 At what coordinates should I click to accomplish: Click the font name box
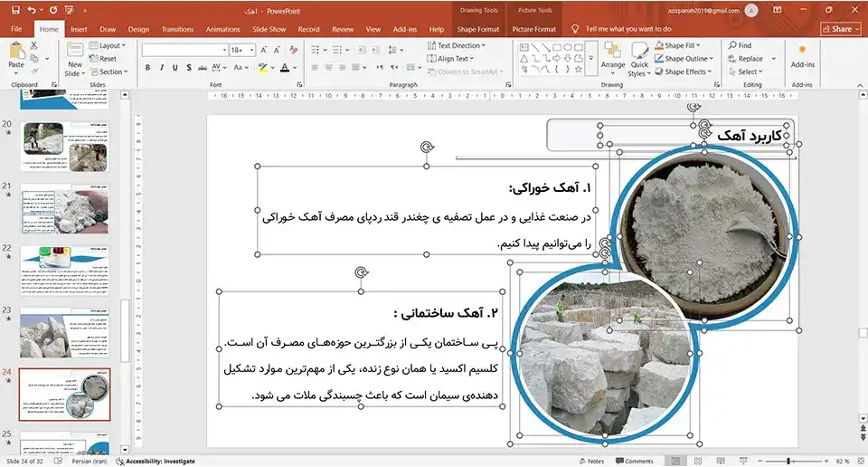coord(184,50)
